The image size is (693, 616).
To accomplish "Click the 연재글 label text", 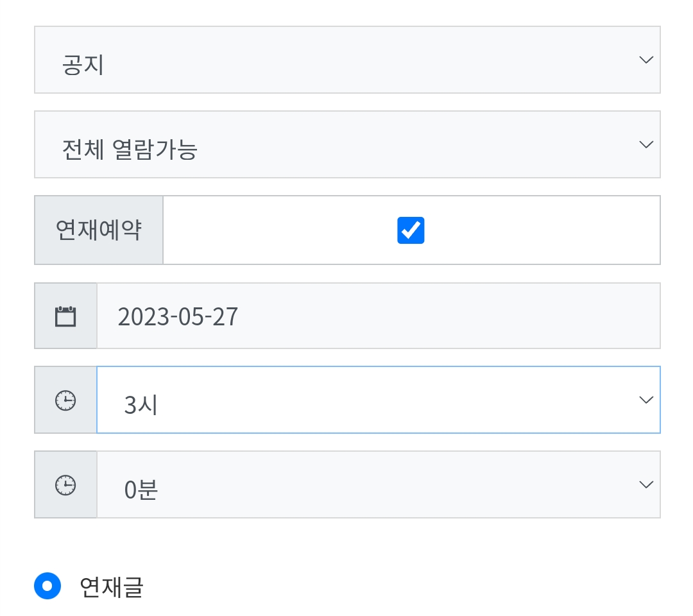I will 111,587.
